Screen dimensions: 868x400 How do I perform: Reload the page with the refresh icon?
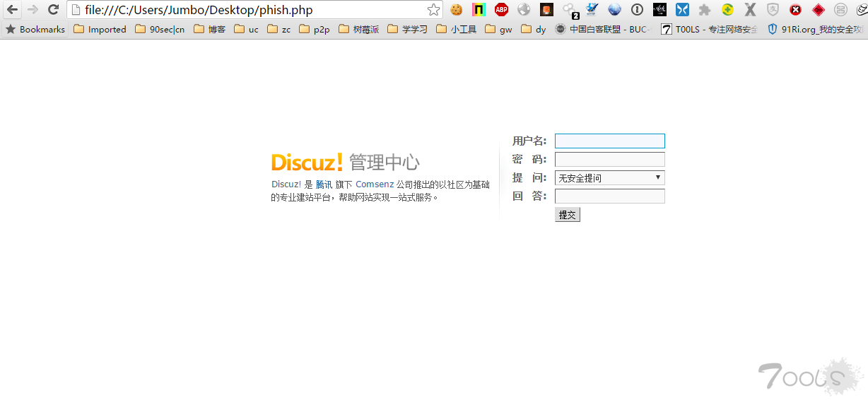(53, 10)
